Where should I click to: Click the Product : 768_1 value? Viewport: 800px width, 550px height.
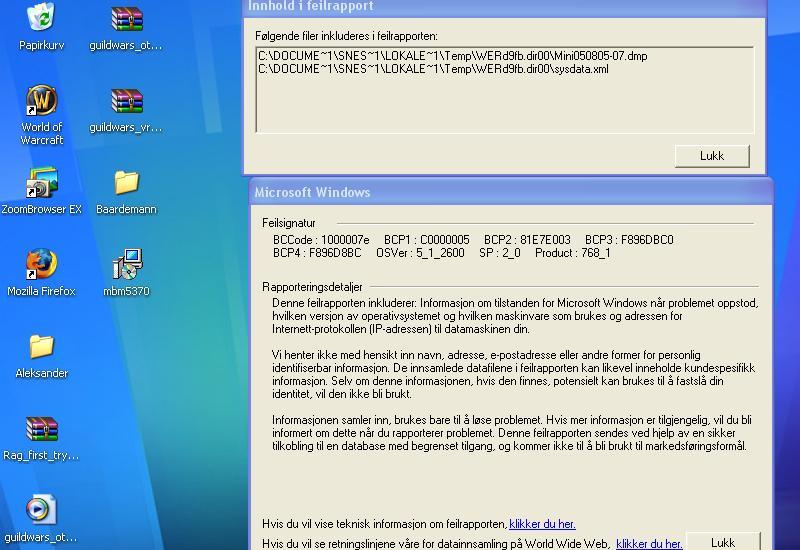(572, 253)
